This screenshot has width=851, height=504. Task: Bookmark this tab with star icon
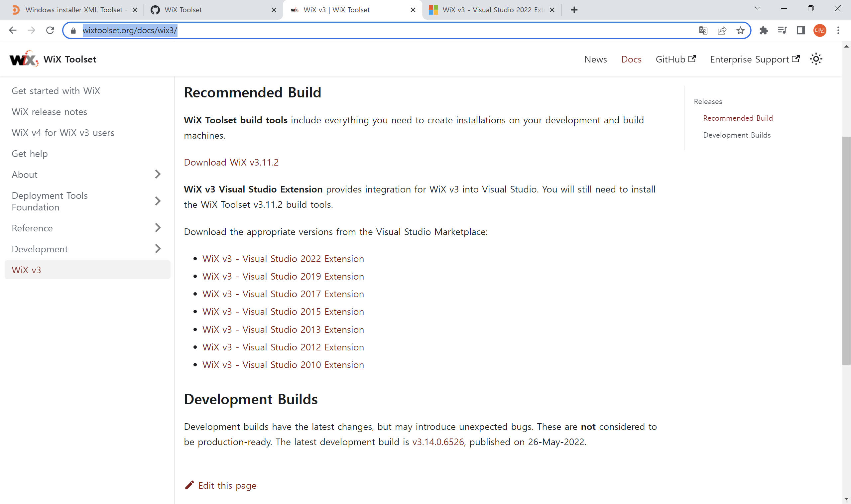[740, 31]
